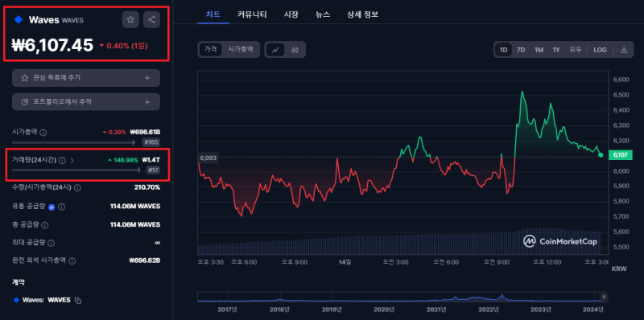Open the 뉴스 tab
The height and width of the screenshot is (320, 644).
[x=323, y=14]
